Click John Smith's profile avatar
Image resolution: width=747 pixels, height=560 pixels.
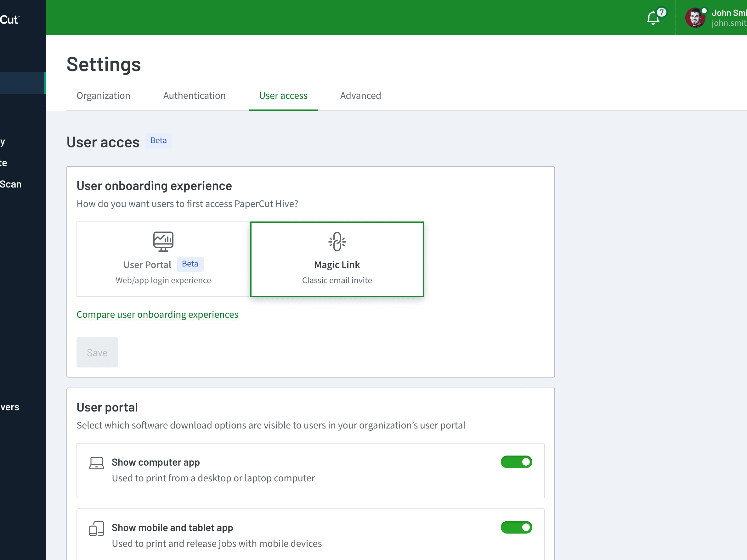point(695,18)
